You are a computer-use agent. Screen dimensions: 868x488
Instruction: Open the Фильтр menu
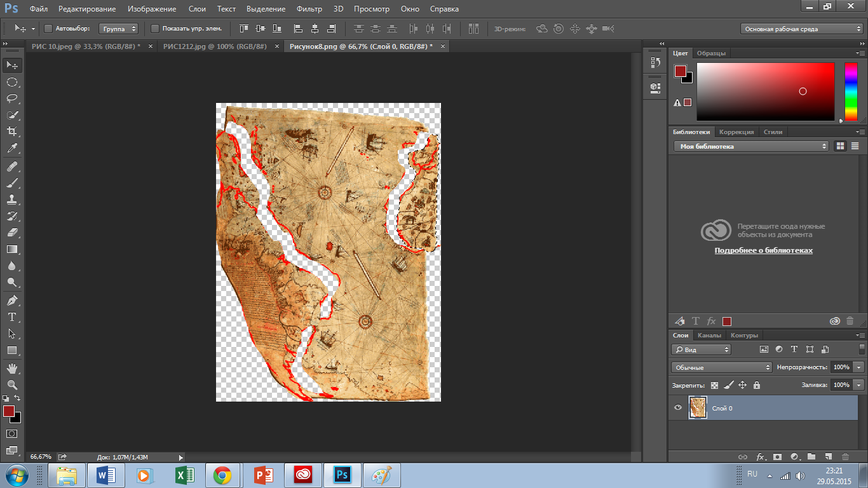[x=309, y=9]
